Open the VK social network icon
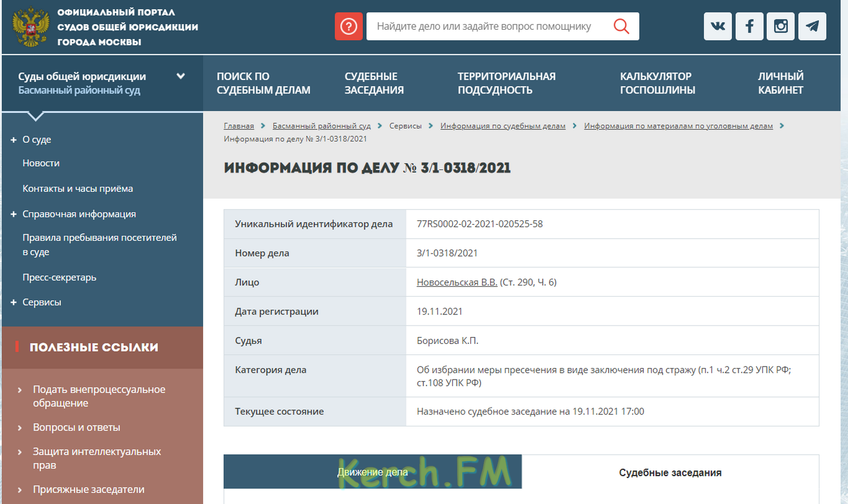Viewport: 848px width, 504px height. click(718, 26)
